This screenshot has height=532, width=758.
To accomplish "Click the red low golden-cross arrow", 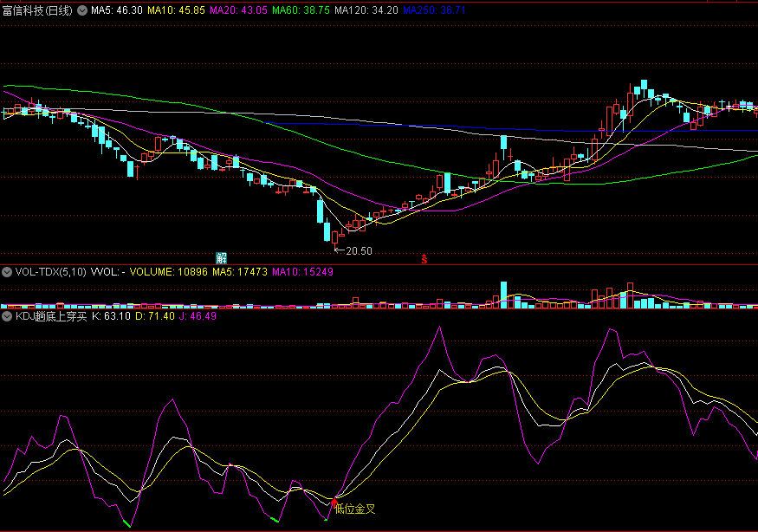I will click(334, 503).
